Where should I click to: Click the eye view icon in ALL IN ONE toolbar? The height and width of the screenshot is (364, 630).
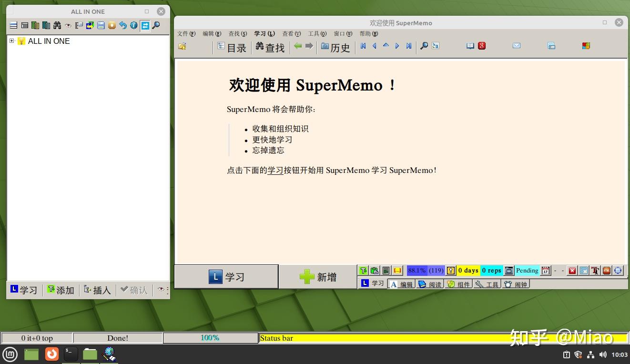68,25
